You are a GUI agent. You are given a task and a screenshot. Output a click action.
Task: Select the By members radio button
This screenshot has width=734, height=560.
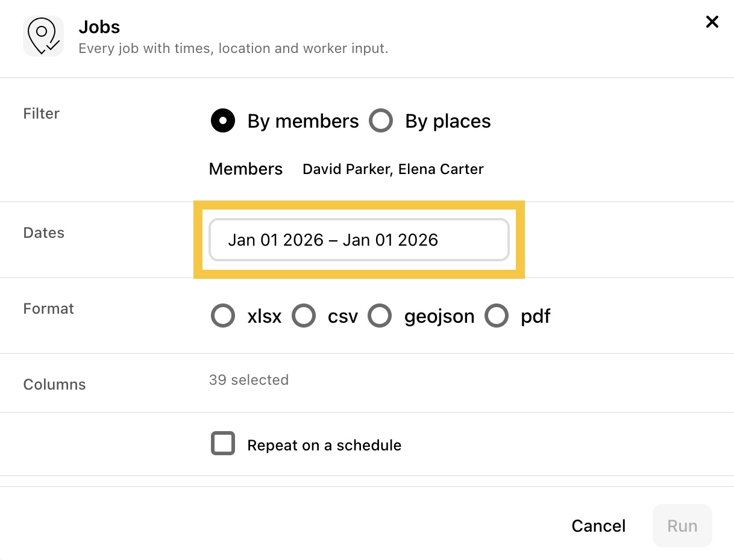tap(223, 121)
